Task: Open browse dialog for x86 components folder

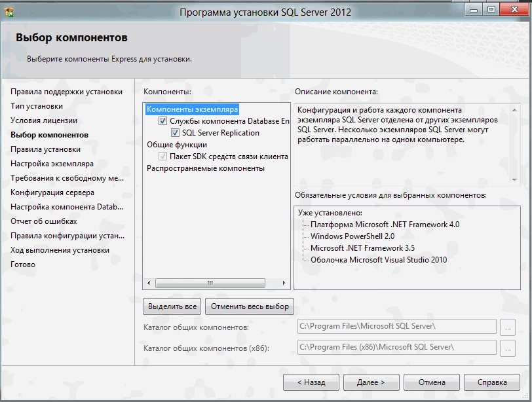Action: (508, 347)
